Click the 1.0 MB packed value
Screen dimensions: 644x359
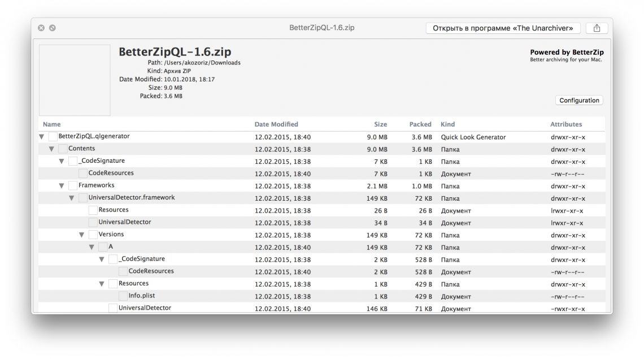click(x=422, y=186)
